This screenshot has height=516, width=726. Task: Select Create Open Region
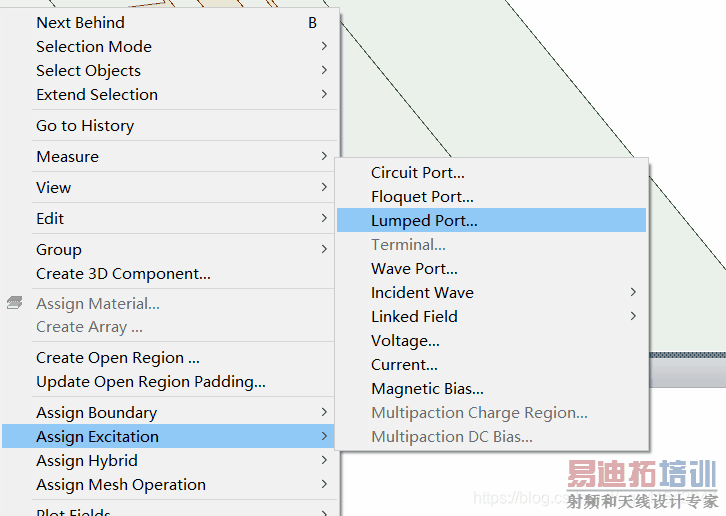click(x=118, y=358)
